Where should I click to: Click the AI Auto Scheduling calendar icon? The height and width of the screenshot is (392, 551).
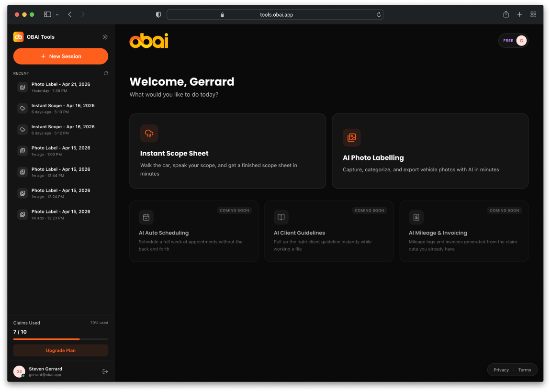(146, 217)
